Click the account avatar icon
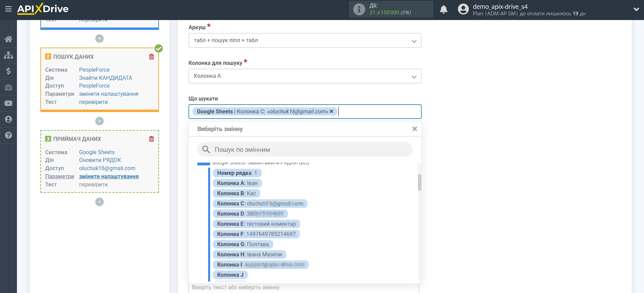The width and height of the screenshot is (644, 293). [x=463, y=9]
